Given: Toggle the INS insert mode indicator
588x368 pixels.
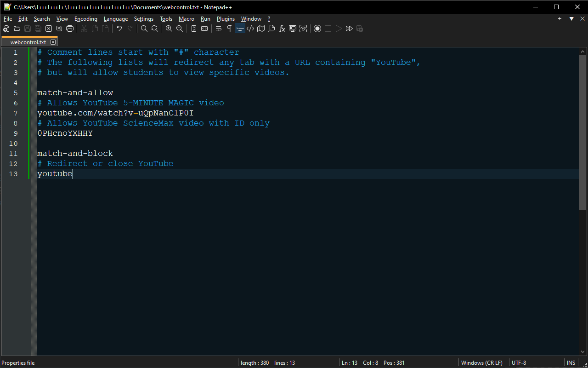Looking at the screenshot, I should pos(571,363).
